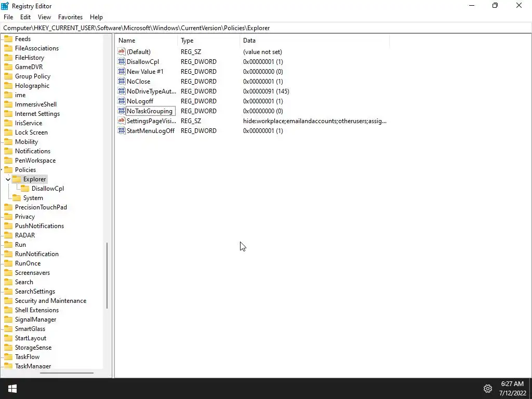
Task: Sort values by the Name column header
Action: point(146,41)
